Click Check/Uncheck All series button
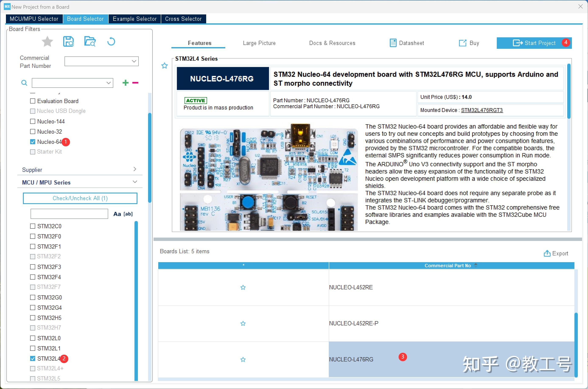 pos(80,198)
